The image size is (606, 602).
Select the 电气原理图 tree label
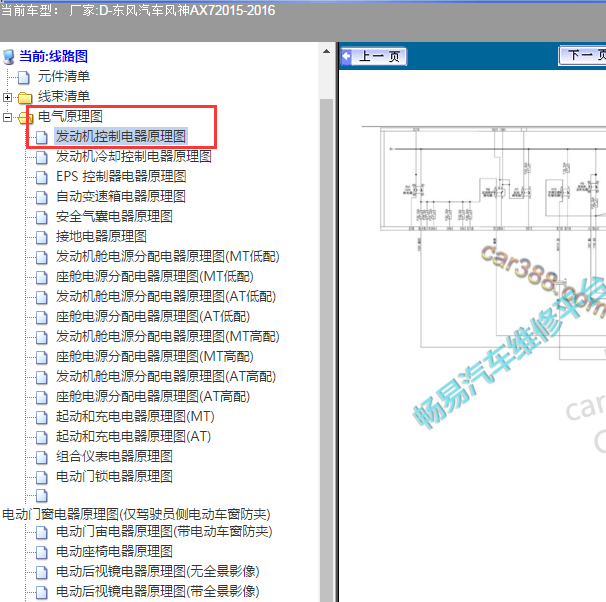(70, 116)
